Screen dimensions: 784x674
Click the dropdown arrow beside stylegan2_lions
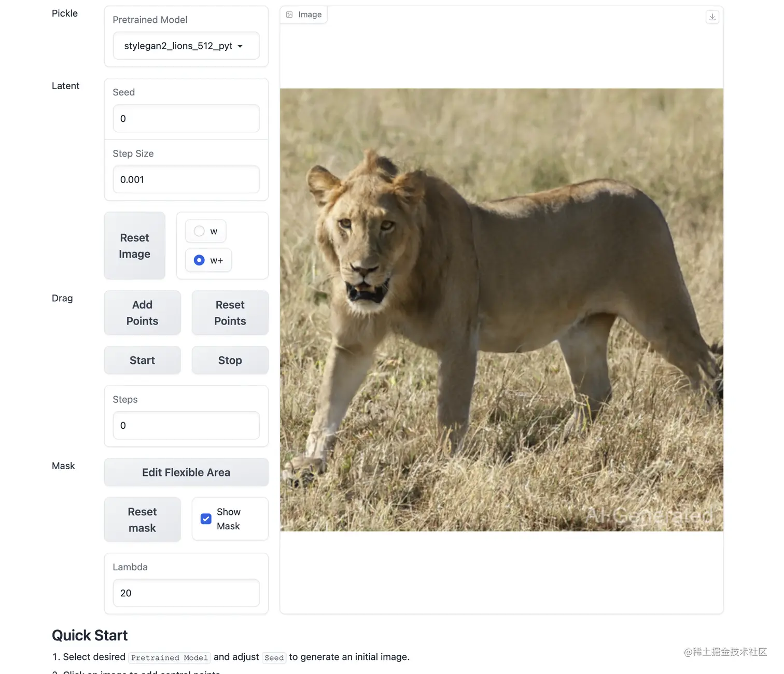pos(240,46)
